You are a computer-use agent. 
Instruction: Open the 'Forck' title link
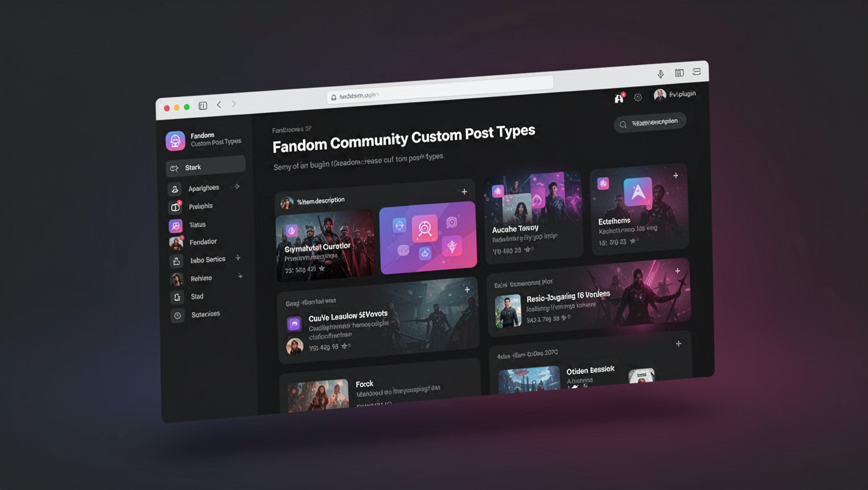[364, 384]
